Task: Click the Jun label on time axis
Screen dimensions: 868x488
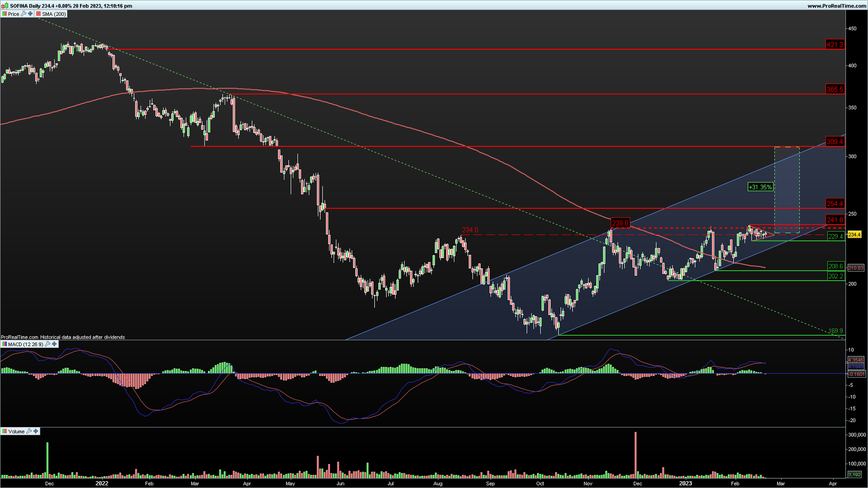Action: point(340,484)
